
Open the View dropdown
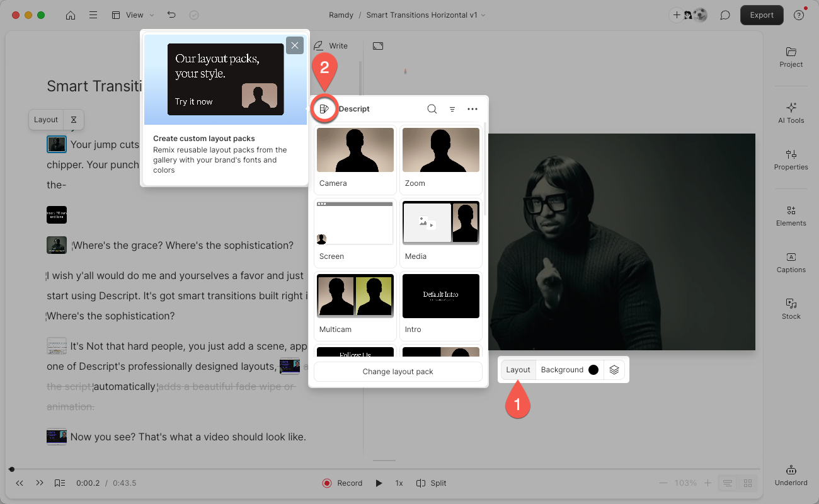point(133,15)
